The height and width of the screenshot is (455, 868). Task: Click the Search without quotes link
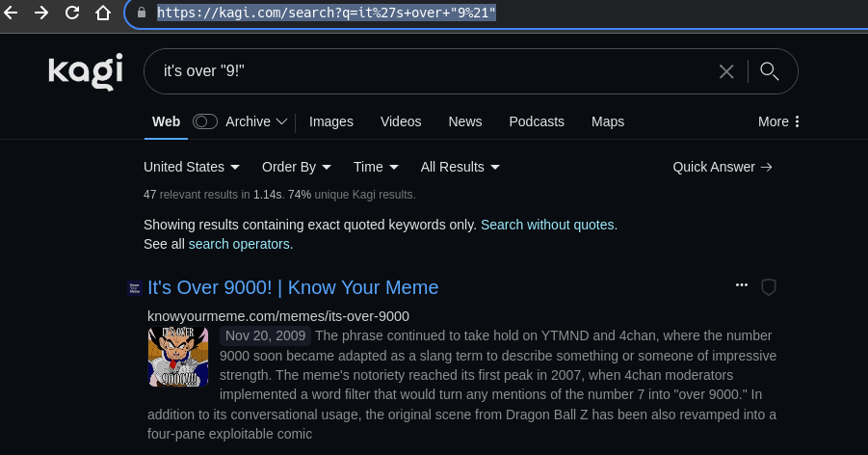coord(548,225)
